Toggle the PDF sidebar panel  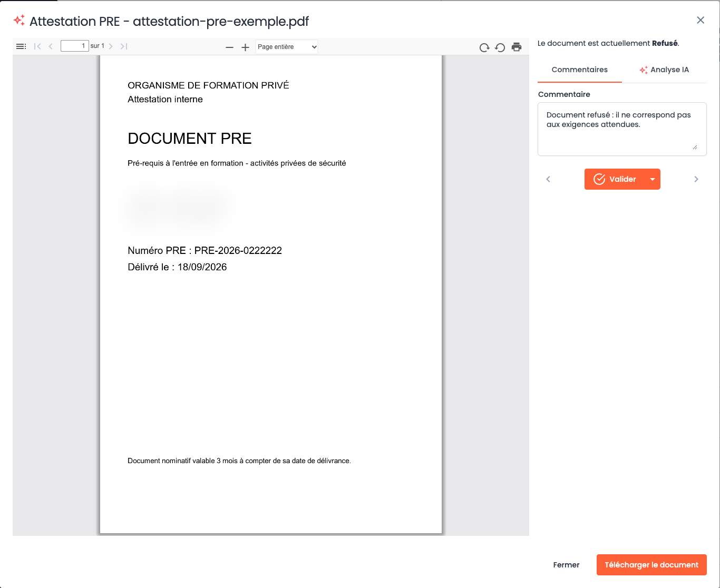click(x=21, y=46)
